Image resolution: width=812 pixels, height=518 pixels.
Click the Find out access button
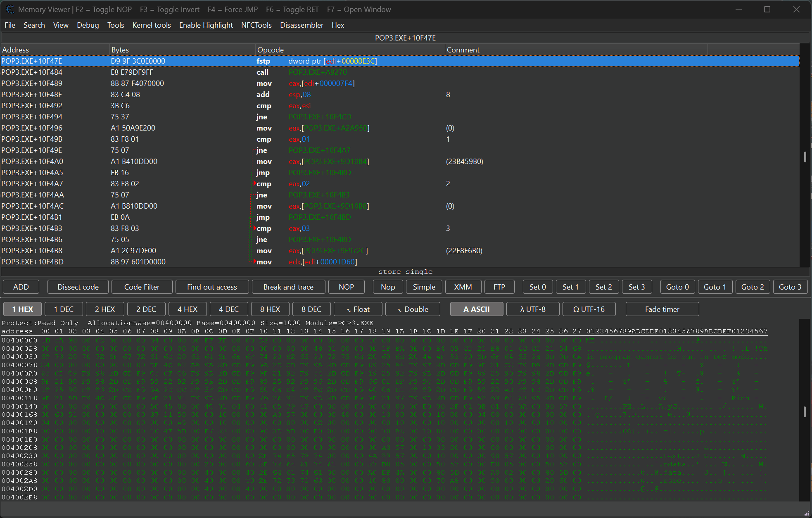(x=212, y=287)
